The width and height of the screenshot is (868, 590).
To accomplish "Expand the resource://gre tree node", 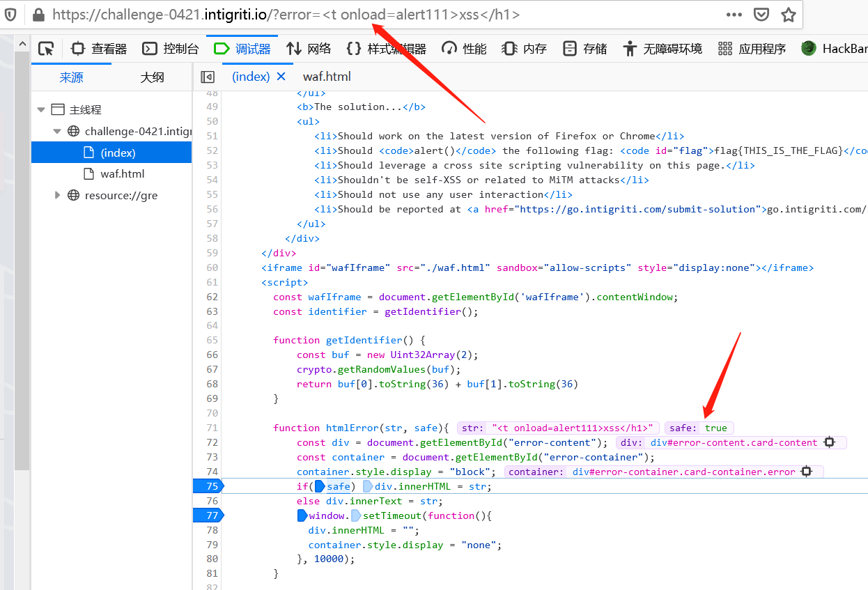I will pos(57,196).
